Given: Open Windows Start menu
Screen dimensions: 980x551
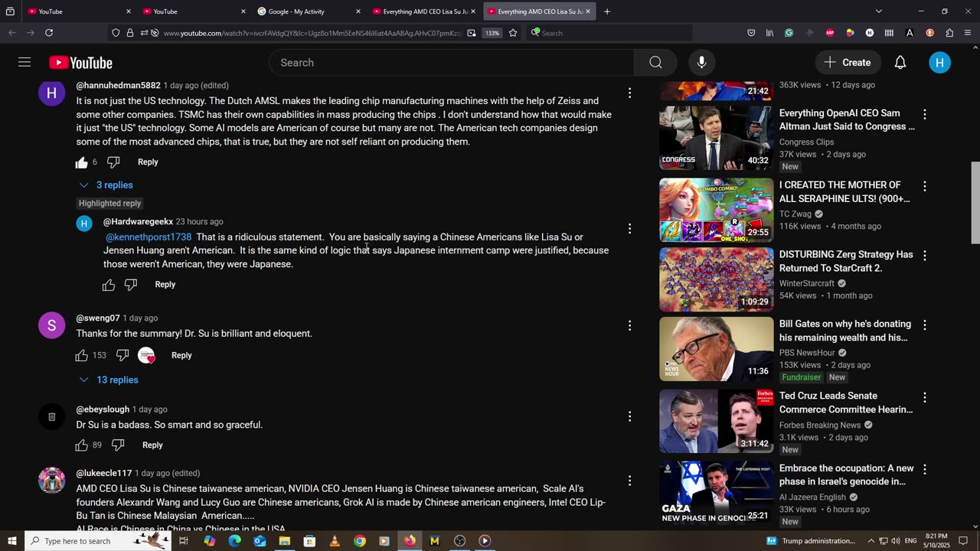Looking at the screenshot, I should tap(12, 541).
